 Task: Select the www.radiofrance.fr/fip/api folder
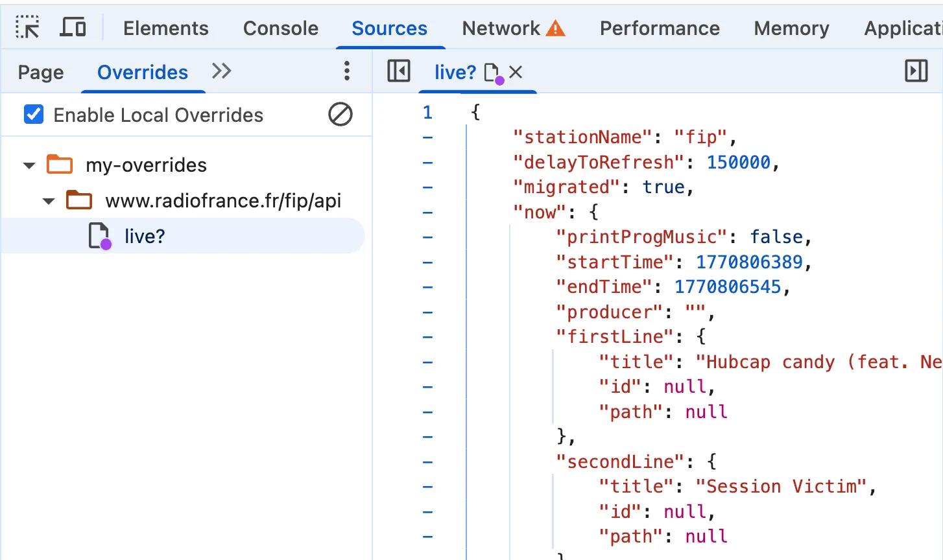223,201
